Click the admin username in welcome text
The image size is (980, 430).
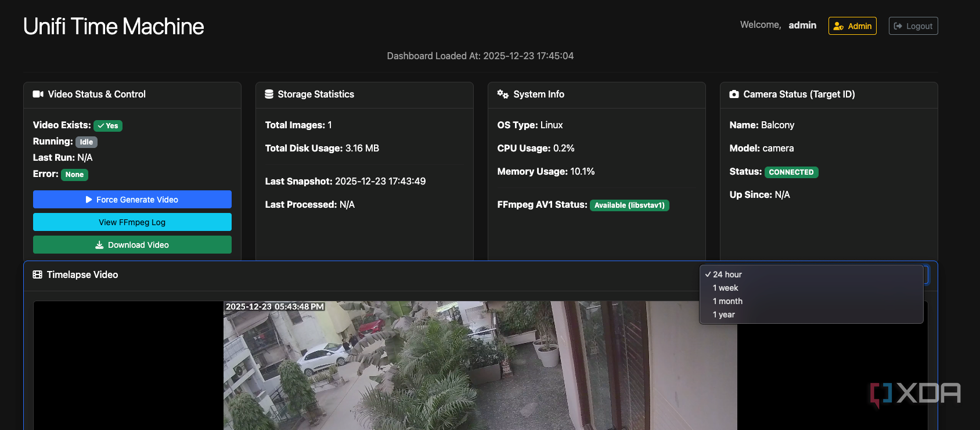pos(802,25)
